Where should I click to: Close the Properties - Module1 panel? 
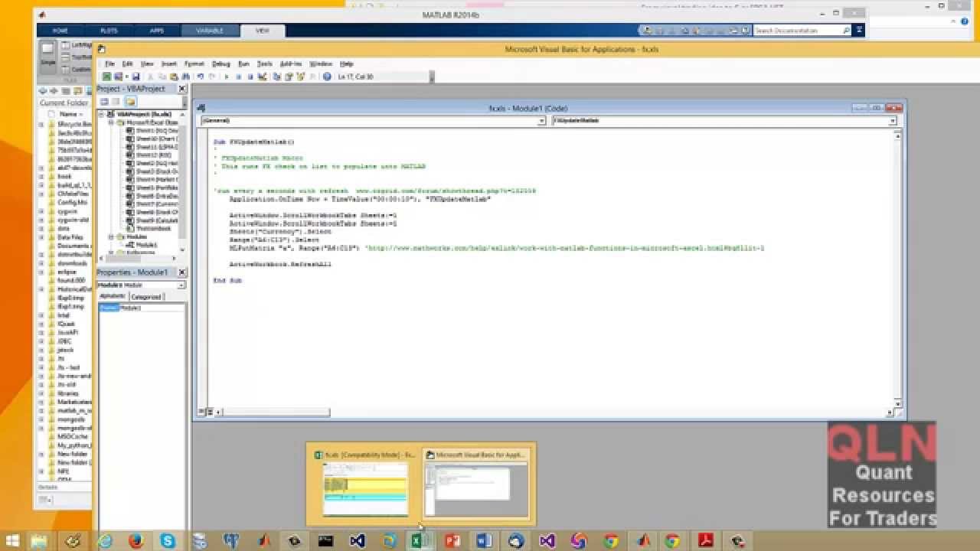pos(182,272)
